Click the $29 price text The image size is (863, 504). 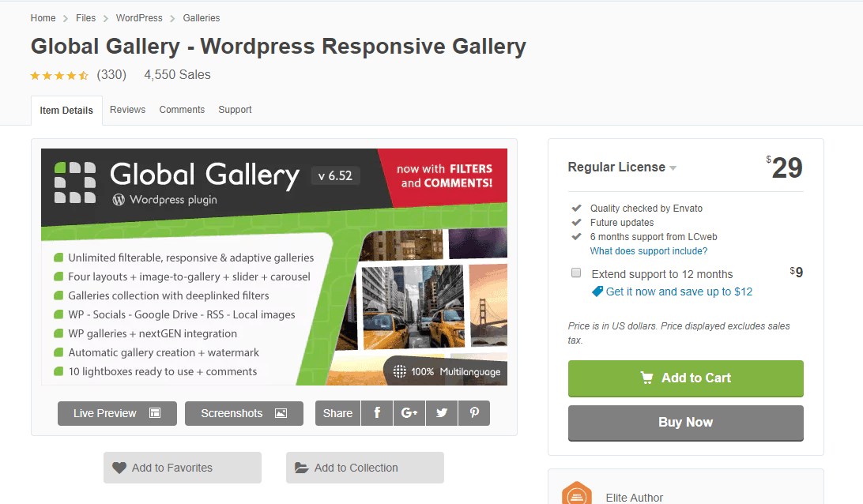pos(785,167)
